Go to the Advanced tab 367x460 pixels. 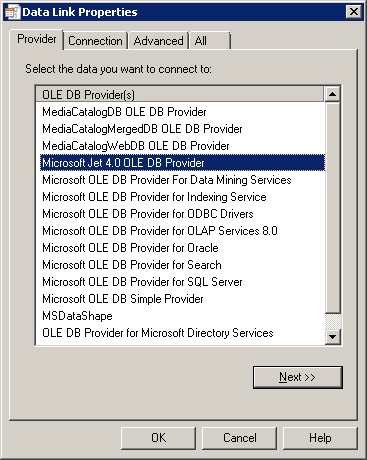tap(158, 41)
